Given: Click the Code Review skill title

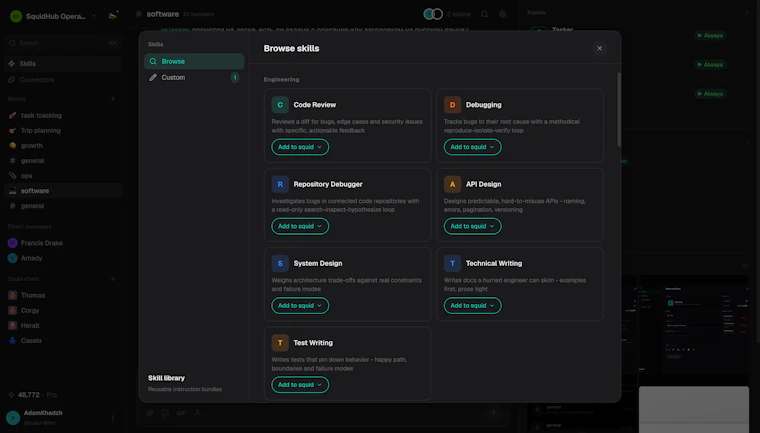Looking at the screenshot, I should pos(315,105).
